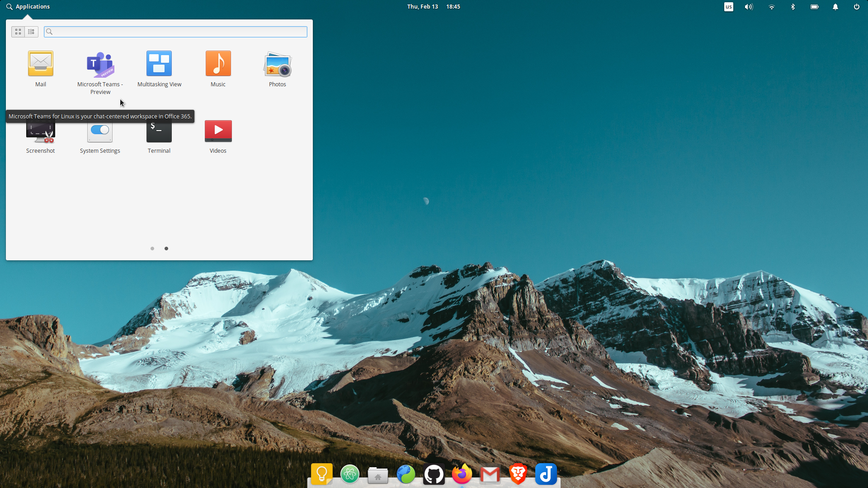Screen dimensions: 868x488
Task: Expand first page of applications
Action: 153,248
